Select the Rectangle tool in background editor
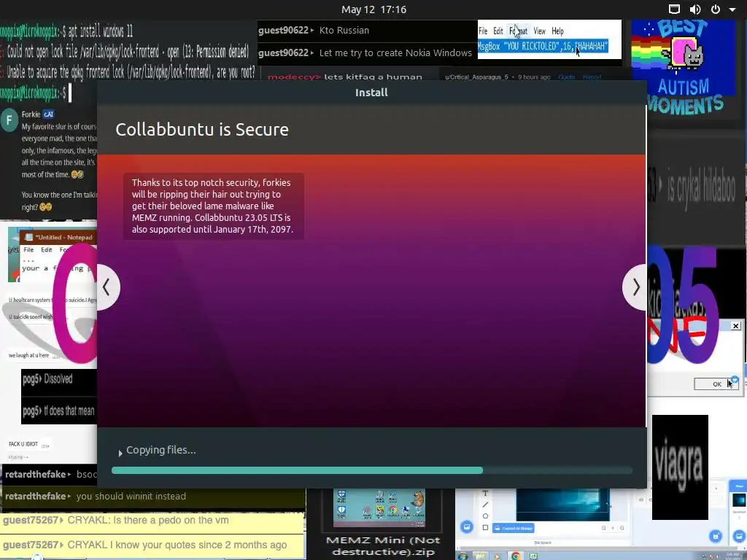 pyautogui.click(x=485, y=528)
